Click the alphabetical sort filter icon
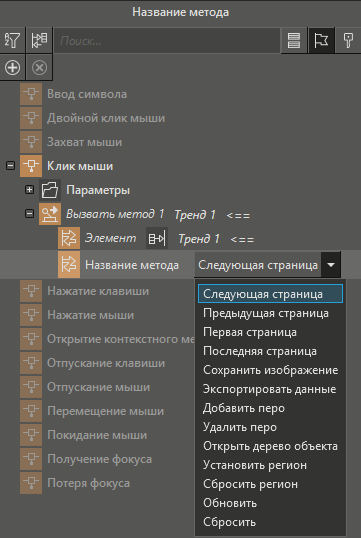Screen dimensions: 361x538 [x=12, y=40]
